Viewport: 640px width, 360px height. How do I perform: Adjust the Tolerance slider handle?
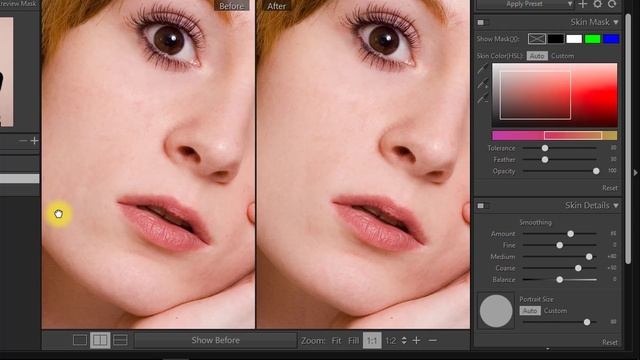coord(545,148)
